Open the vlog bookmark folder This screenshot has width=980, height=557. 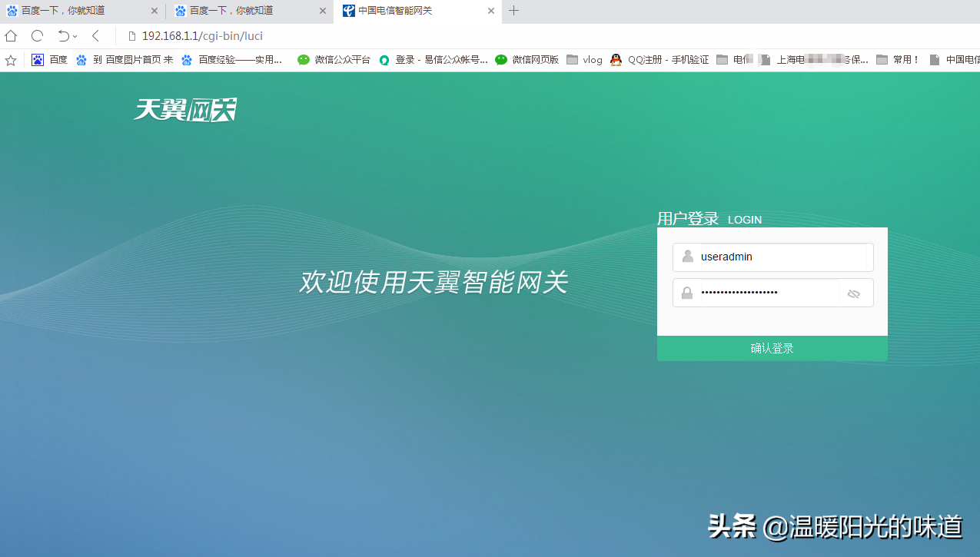click(585, 60)
